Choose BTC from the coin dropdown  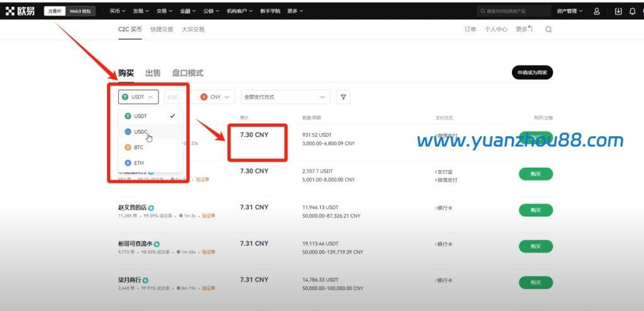138,147
